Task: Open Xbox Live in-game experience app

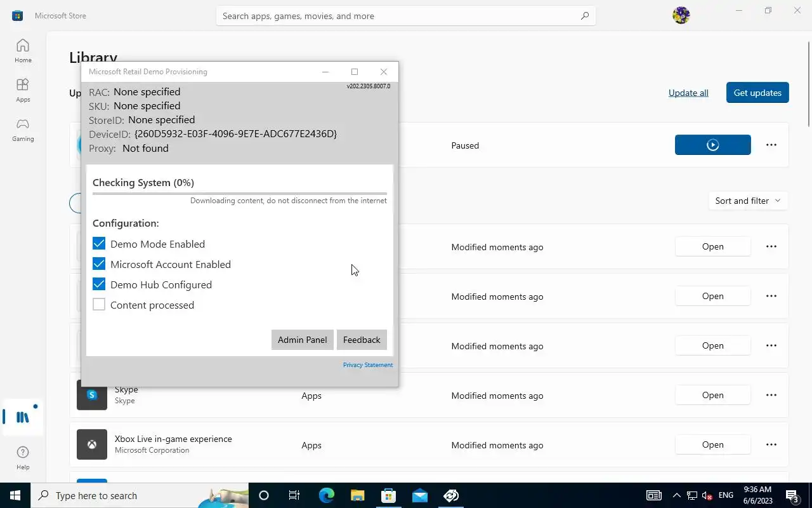Action: point(712,444)
